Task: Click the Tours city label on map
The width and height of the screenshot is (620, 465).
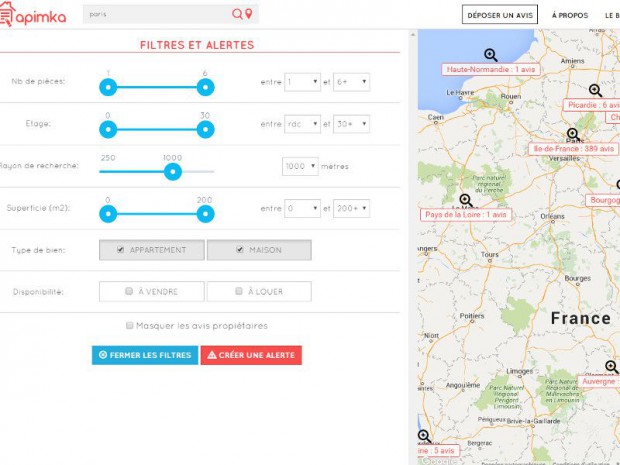Action: (x=490, y=255)
